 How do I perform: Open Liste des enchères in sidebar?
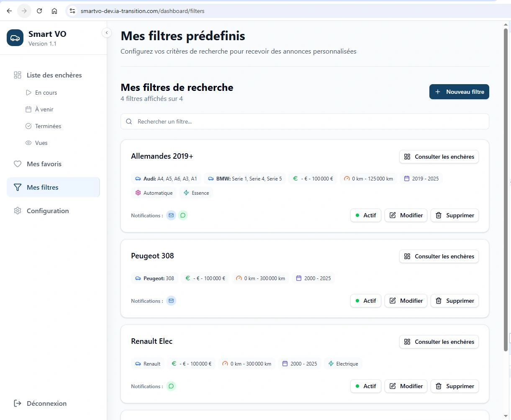click(54, 75)
